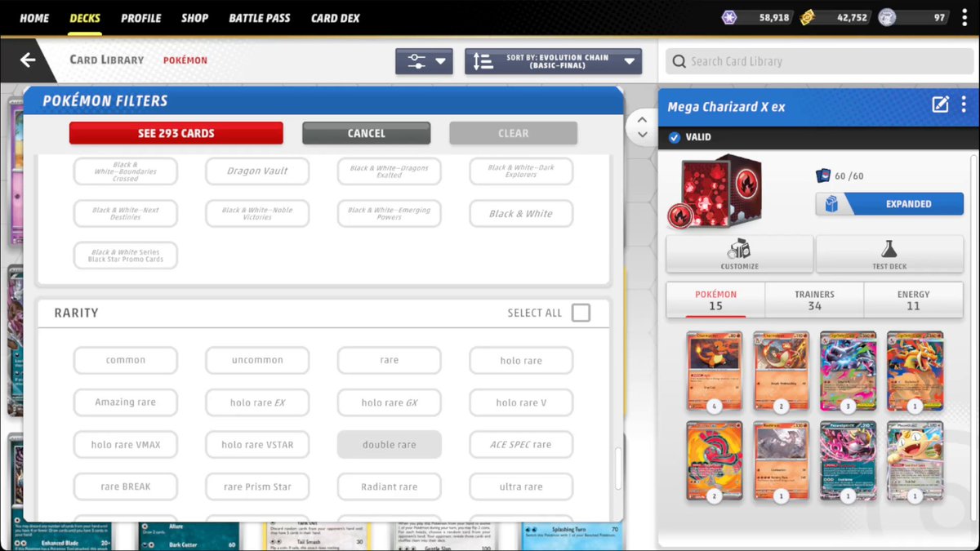Toggle Black & White—Noble Victories filter

(x=257, y=214)
